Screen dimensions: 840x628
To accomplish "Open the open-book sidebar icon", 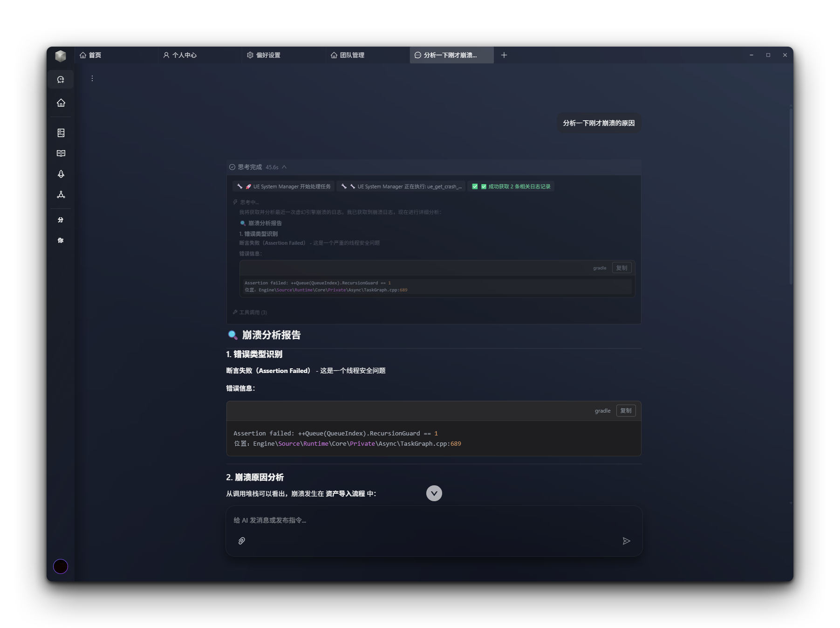I will point(61,153).
